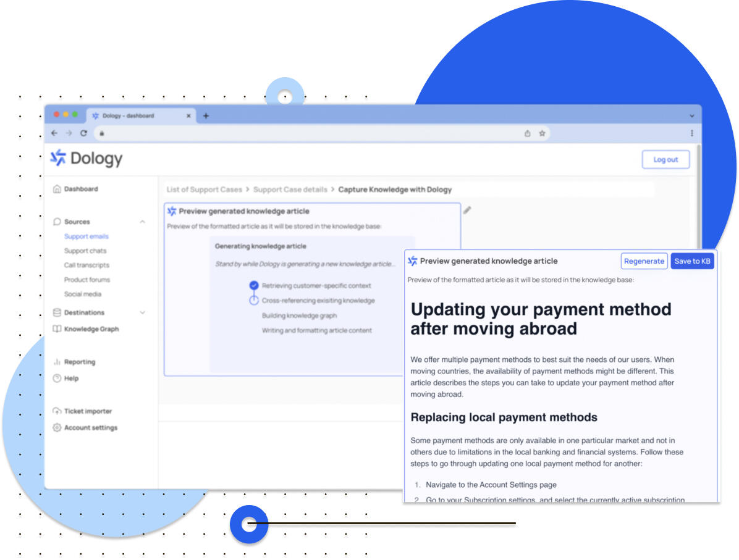Click the Dashboard home icon in sidebar

click(57, 189)
